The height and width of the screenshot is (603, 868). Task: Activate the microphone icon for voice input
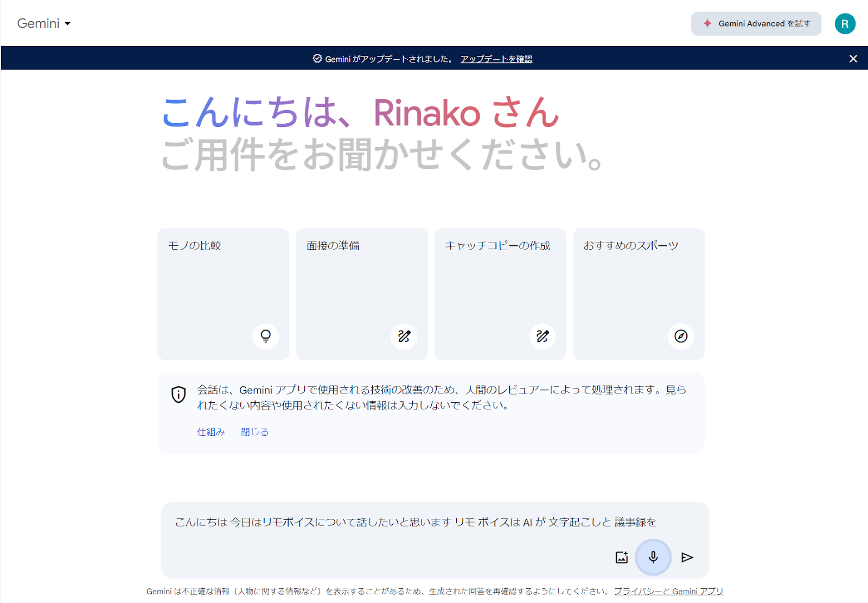[653, 557]
